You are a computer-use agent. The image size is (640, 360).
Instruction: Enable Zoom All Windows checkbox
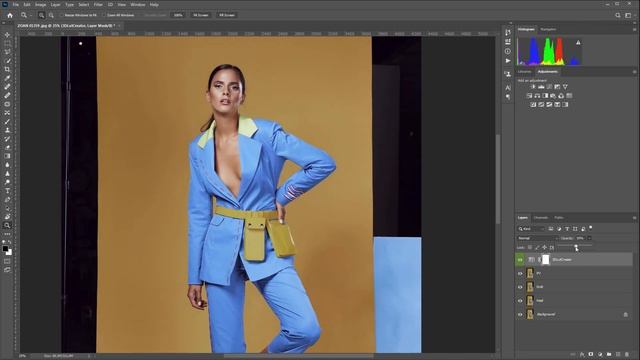[104, 15]
